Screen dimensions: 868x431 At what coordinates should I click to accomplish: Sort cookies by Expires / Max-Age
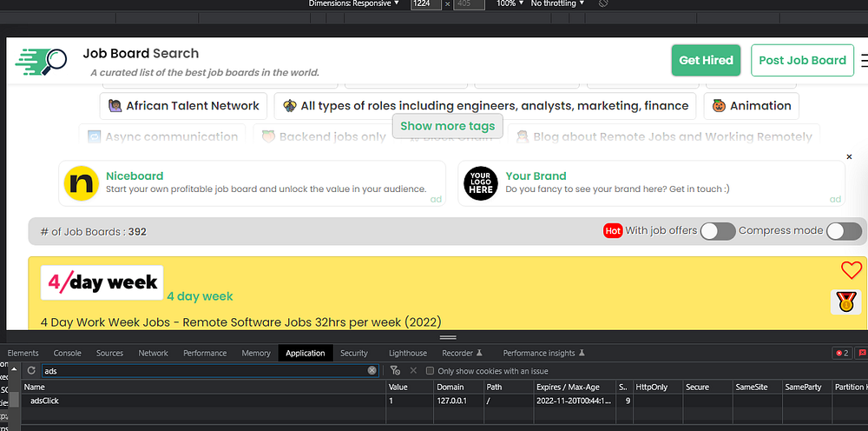574,388
